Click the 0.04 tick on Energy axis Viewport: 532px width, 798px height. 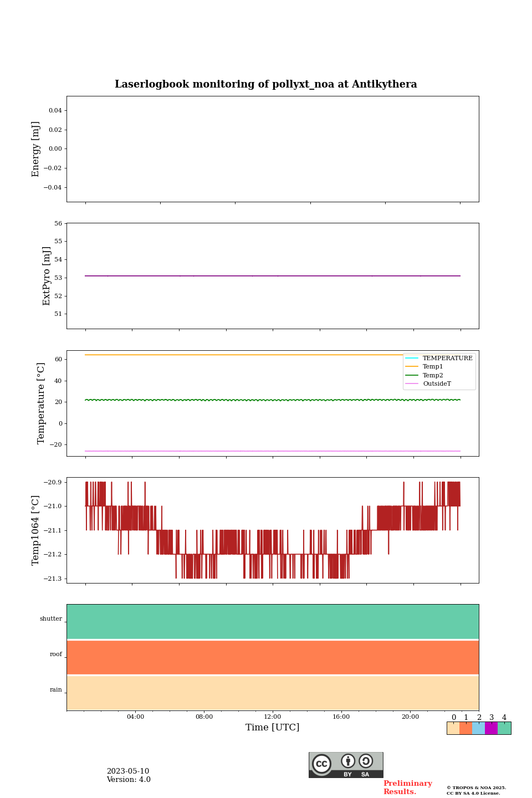tap(55, 110)
